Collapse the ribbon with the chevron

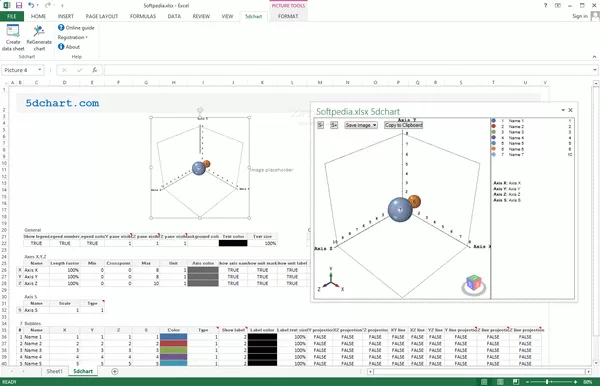(x=594, y=57)
